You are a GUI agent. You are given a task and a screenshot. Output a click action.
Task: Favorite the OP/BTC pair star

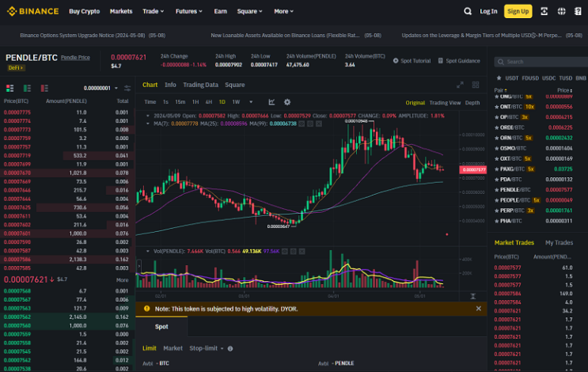496,117
